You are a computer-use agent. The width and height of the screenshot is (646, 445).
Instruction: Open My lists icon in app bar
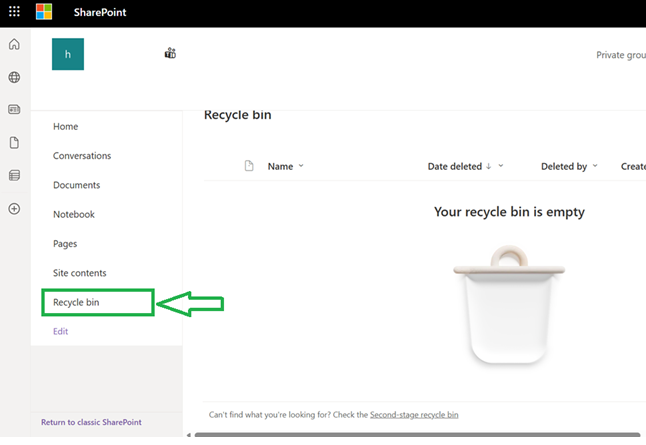[14, 176]
